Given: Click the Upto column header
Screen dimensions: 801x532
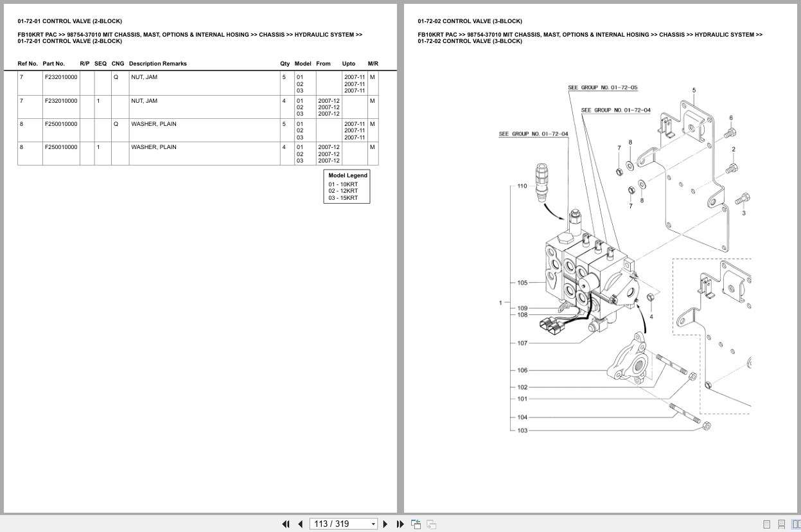Looking at the screenshot, I should [x=348, y=64].
